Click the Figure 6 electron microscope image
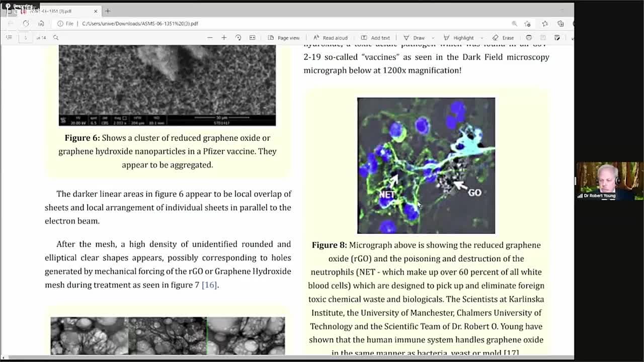644x362 pixels. pyautogui.click(x=167, y=85)
